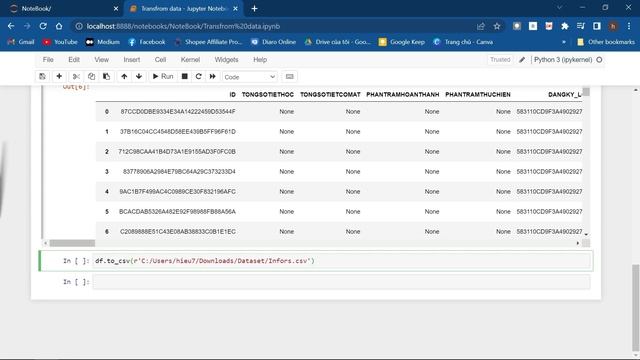Paste cells below icon
Screen dimensions: 640x360
[x=106, y=76]
